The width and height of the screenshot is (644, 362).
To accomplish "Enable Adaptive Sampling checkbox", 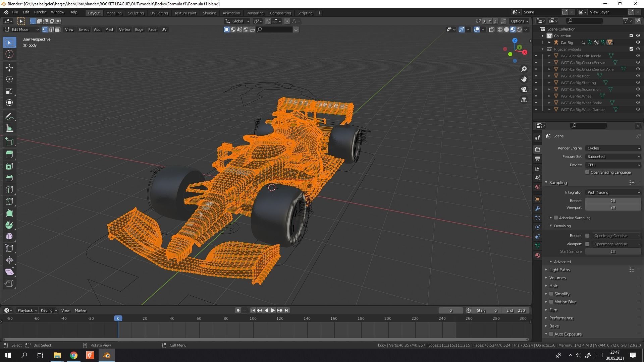I will [x=556, y=218].
